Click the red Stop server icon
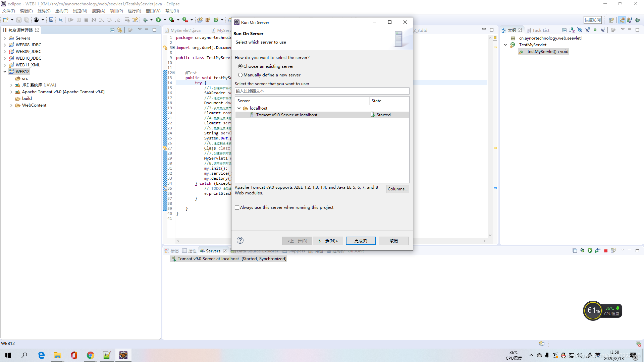 click(605, 251)
